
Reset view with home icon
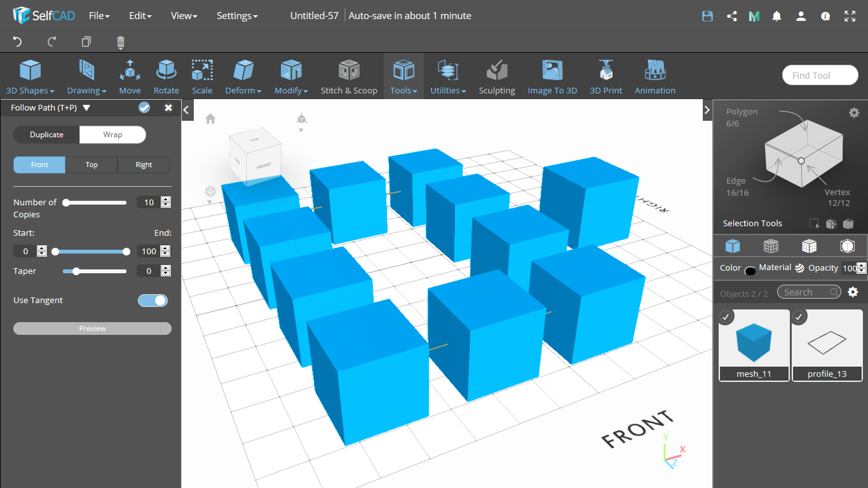210,118
